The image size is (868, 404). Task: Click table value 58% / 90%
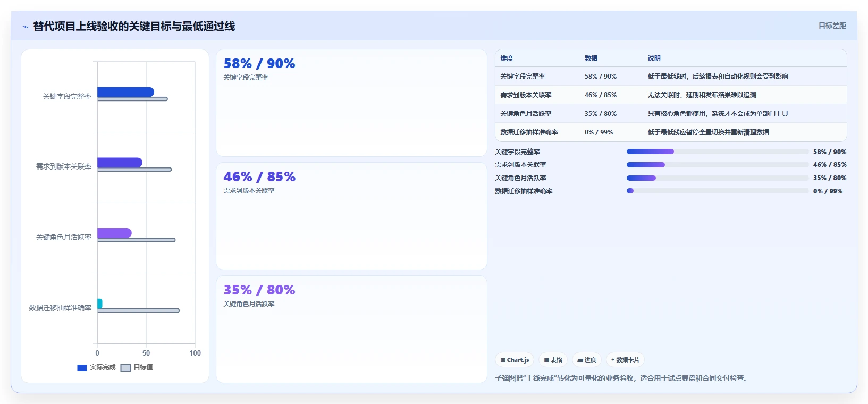click(x=601, y=77)
